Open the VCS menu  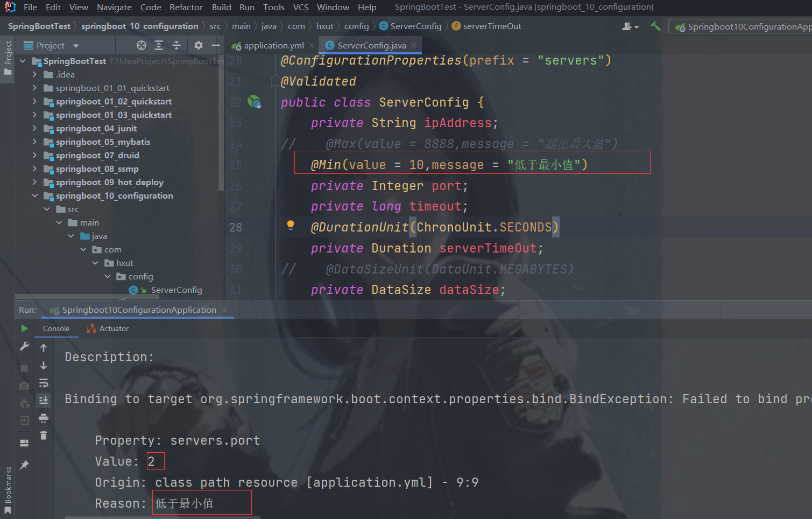coord(301,7)
